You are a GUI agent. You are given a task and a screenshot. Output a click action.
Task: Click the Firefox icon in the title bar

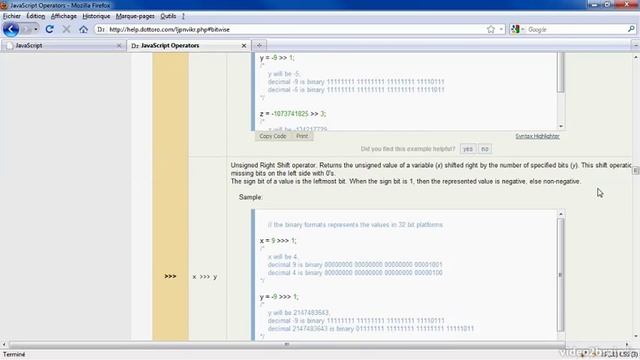[4, 5]
